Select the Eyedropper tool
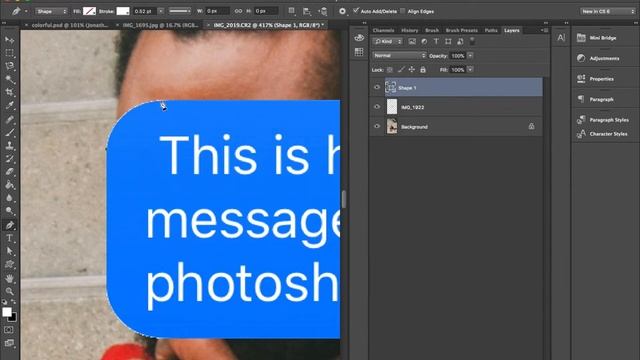 (9, 106)
